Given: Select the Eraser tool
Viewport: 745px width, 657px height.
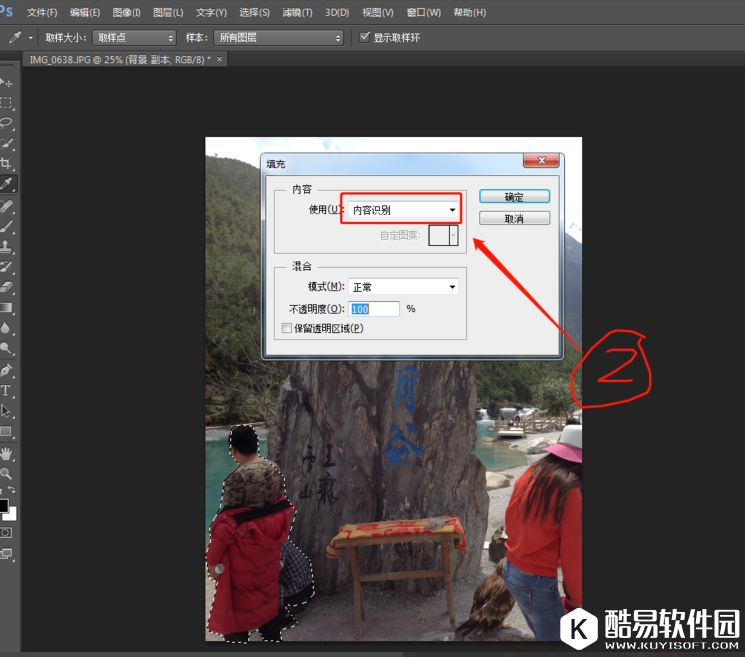Looking at the screenshot, I should click(7, 287).
